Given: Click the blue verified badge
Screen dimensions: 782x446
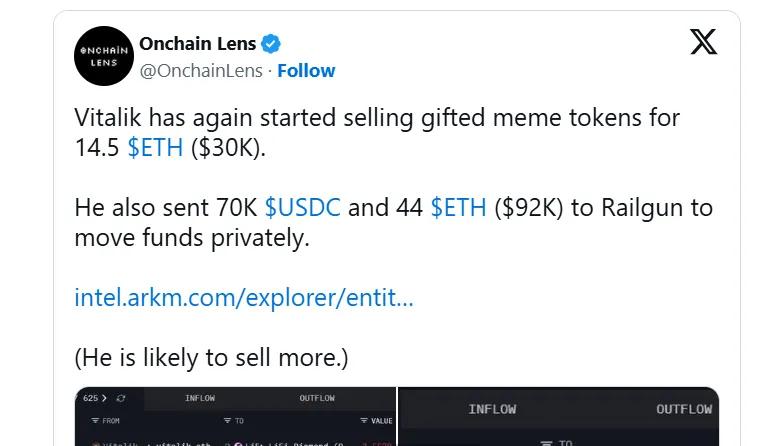Looking at the screenshot, I should 272,44.
